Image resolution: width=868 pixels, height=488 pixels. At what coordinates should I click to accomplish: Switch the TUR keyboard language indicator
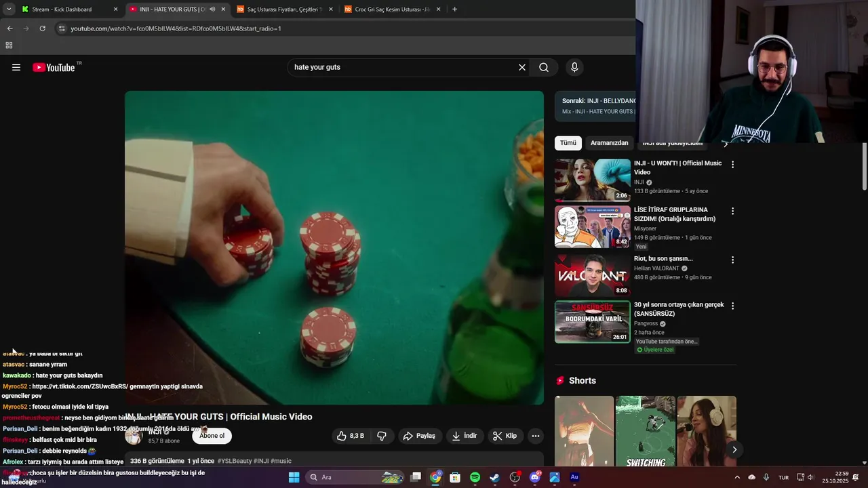tap(783, 477)
